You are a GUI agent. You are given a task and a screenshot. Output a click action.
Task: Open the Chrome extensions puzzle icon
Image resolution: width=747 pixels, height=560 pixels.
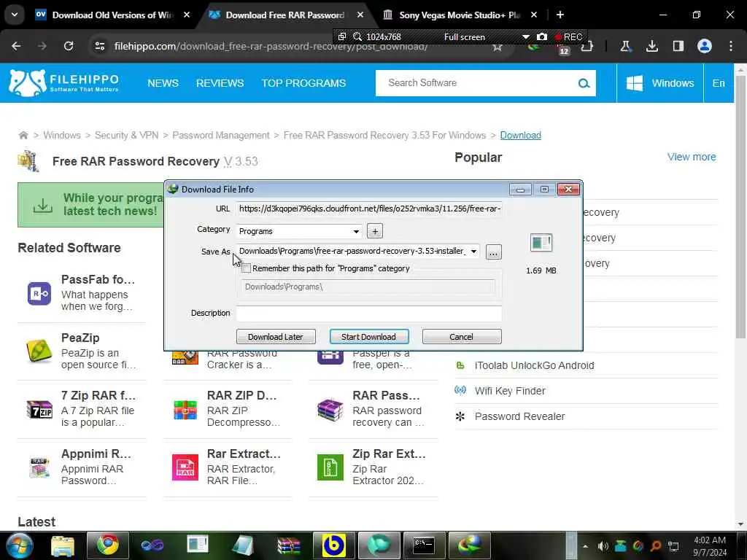click(x=587, y=47)
